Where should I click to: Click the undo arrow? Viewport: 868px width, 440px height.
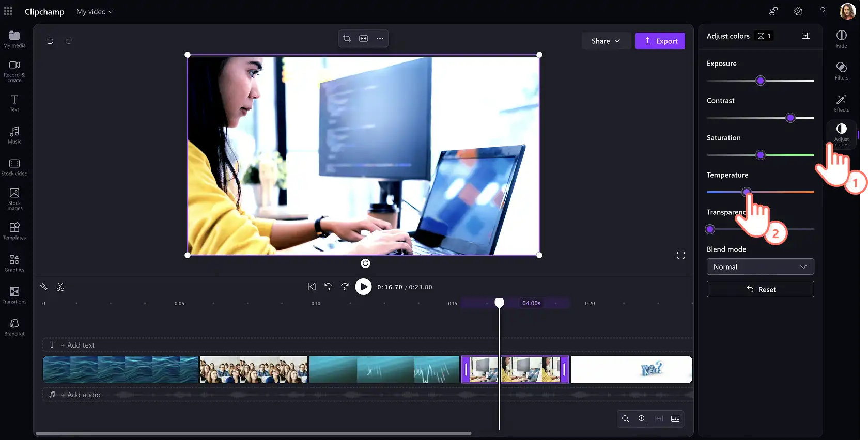(x=50, y=41)
